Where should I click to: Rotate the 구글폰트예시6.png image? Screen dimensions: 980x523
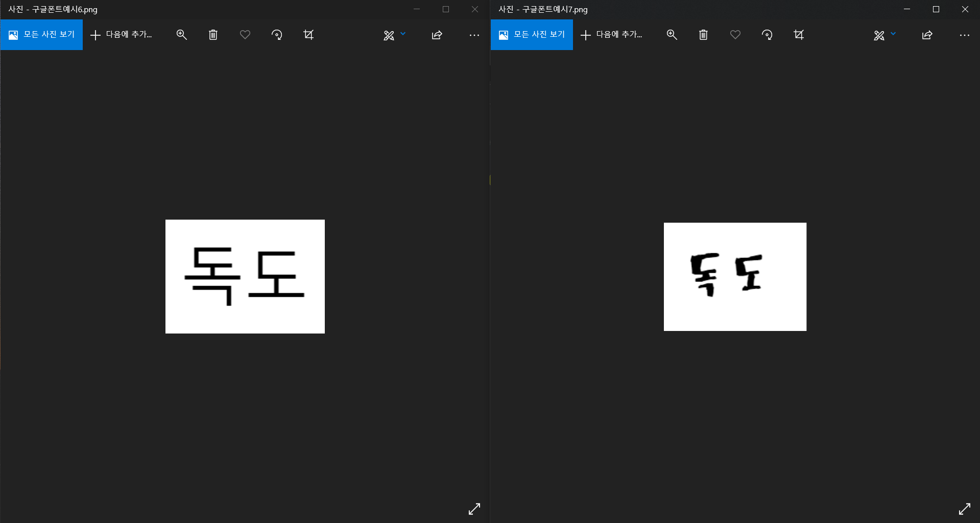277,35
